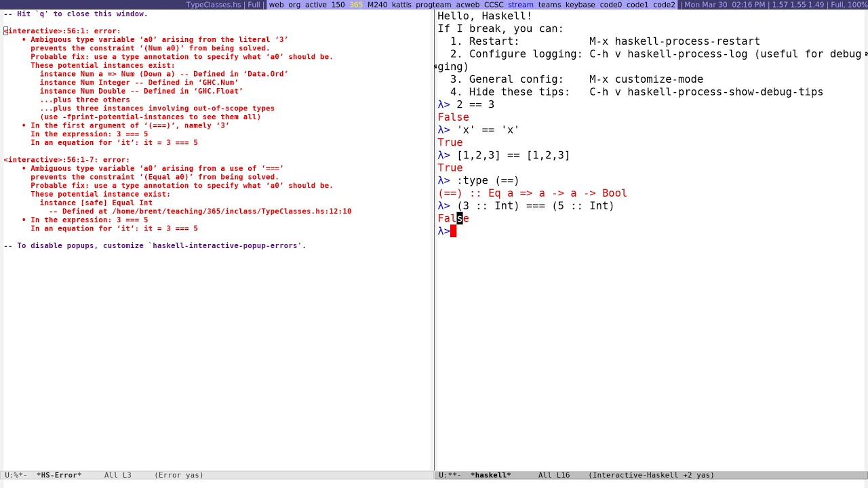Screen dimensions: 868x488
Task: Click the *haskell* buffer name in mode line
Action: click(x=491, y=475)
